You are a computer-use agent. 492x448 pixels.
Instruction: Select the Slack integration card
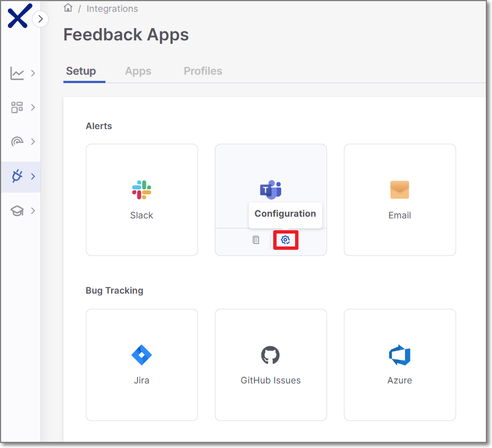click(141, 199)
